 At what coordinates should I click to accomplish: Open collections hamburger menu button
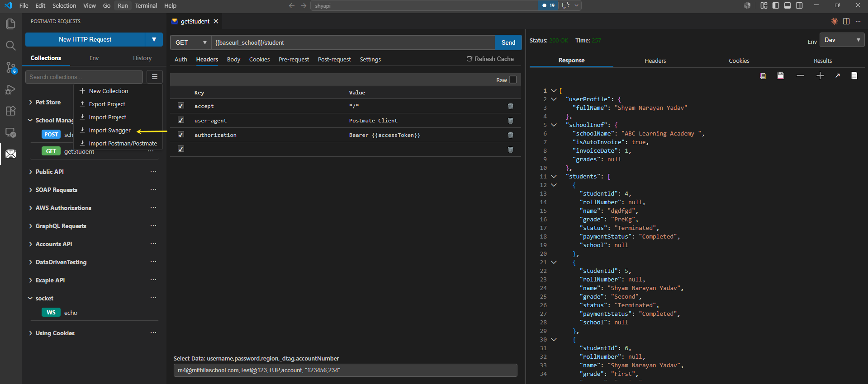(155, 77)
